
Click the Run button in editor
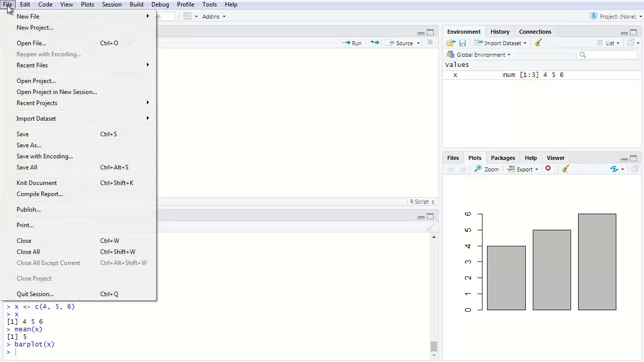352,43
